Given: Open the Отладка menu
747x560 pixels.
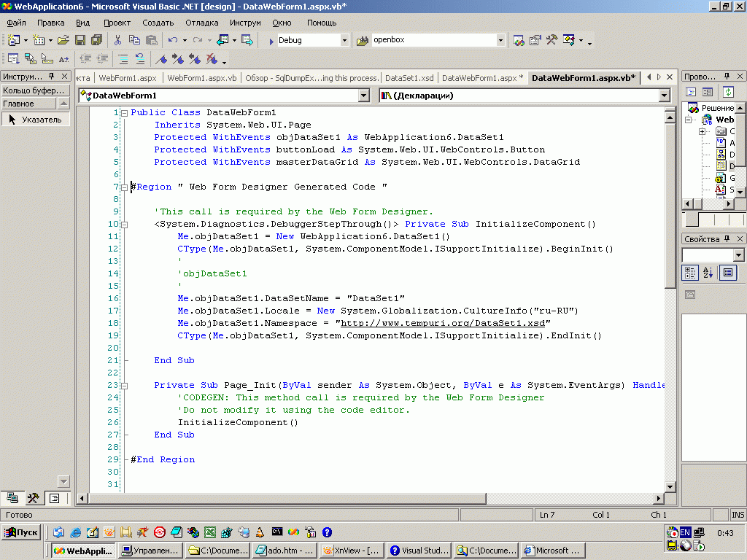Looking at the screenshot, I should 201,23.
